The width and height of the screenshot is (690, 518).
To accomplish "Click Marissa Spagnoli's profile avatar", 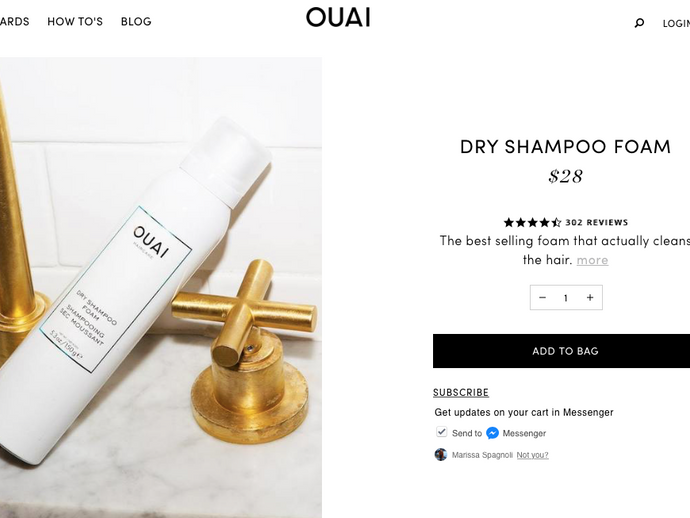I will (x=440, y=455).
